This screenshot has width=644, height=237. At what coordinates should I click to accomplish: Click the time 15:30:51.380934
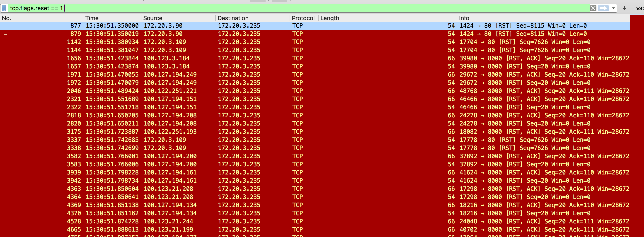click(x=112, y=42)
